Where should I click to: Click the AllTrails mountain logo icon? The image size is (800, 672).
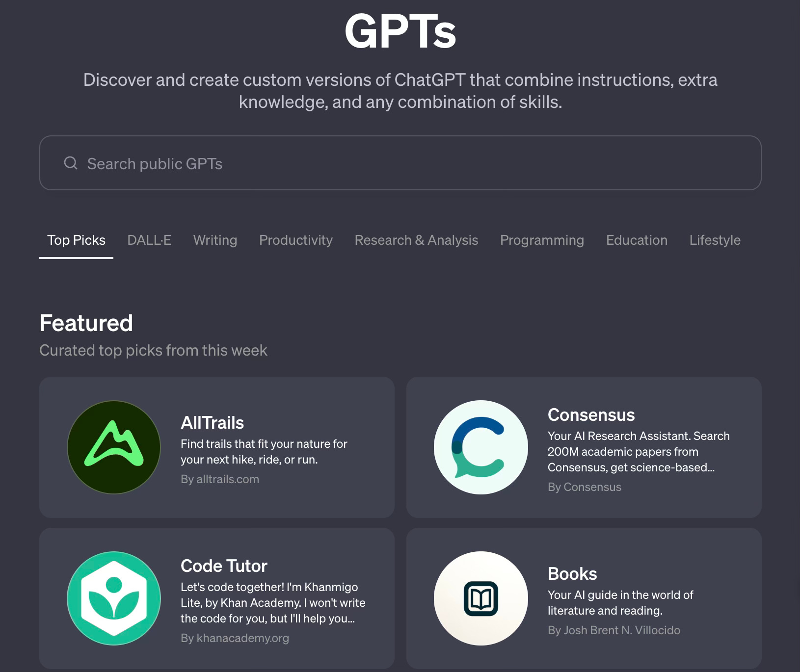114,447
